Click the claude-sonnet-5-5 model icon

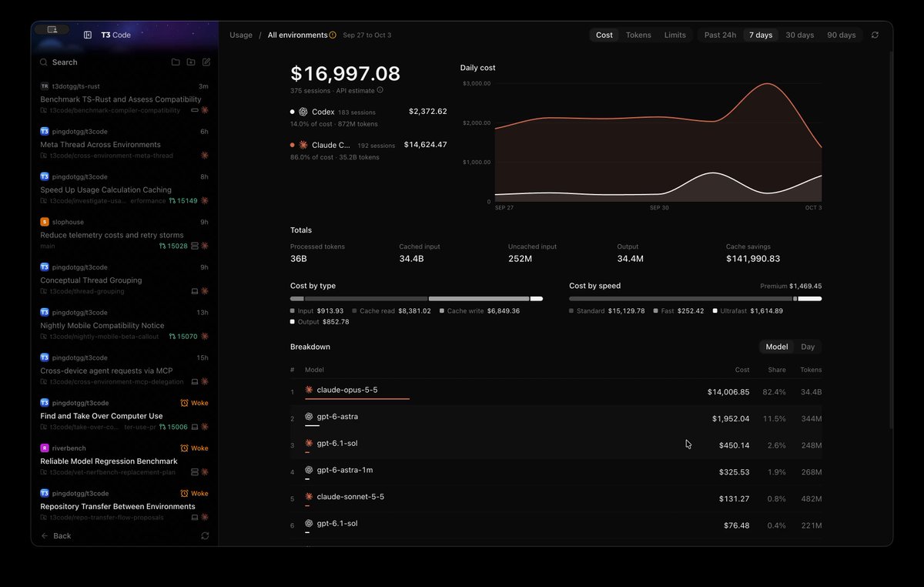309,497
